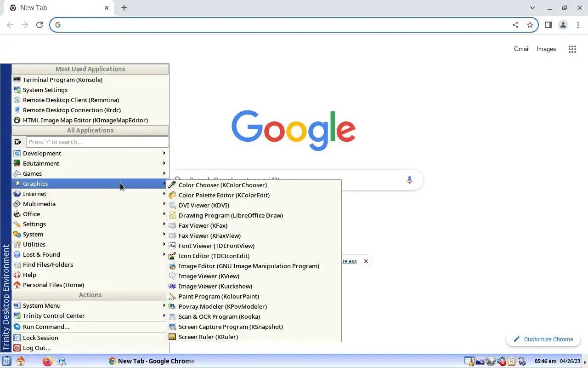This screenshot has height=368, width=588.
Task: Select Lock Session in Actions
Action: point(90,338)
